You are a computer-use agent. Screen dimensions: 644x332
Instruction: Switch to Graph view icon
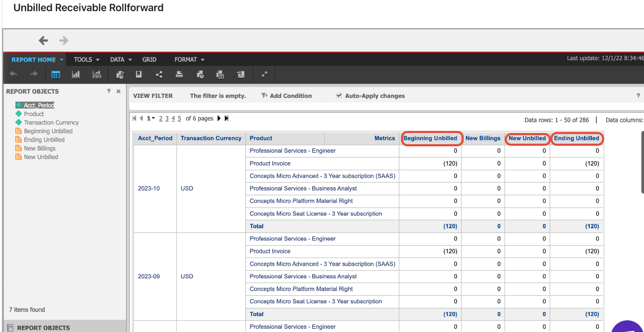tap(76, 74)
